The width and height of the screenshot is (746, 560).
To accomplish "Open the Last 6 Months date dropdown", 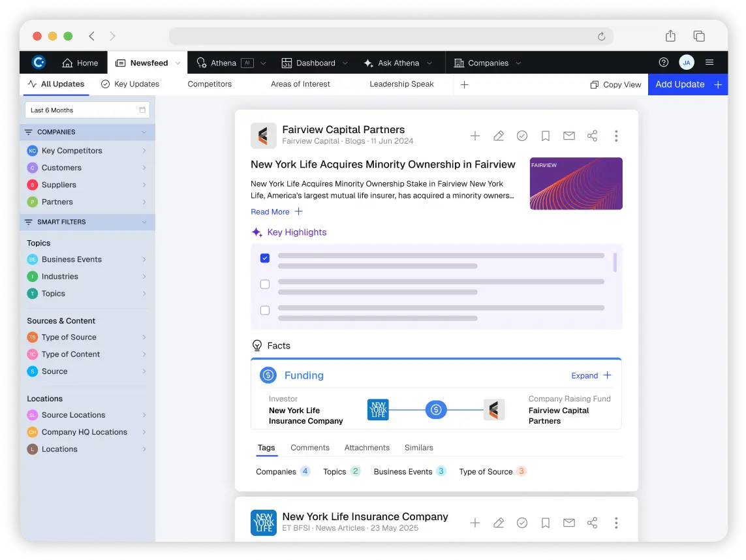I will [87, 110].
